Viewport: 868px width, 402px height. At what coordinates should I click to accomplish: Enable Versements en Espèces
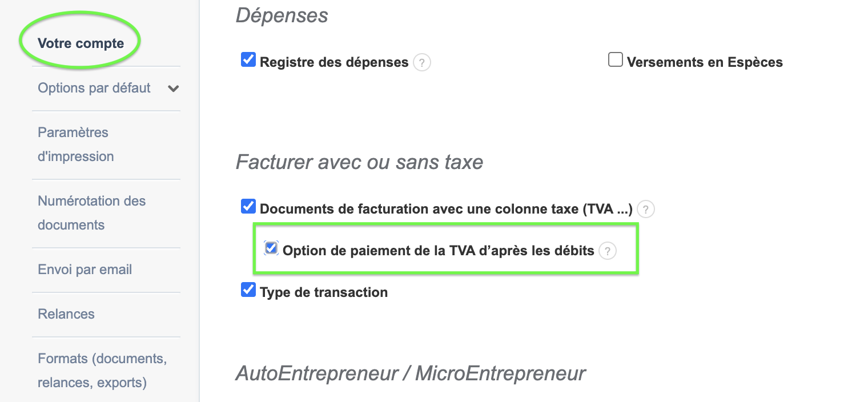point(615,59)
